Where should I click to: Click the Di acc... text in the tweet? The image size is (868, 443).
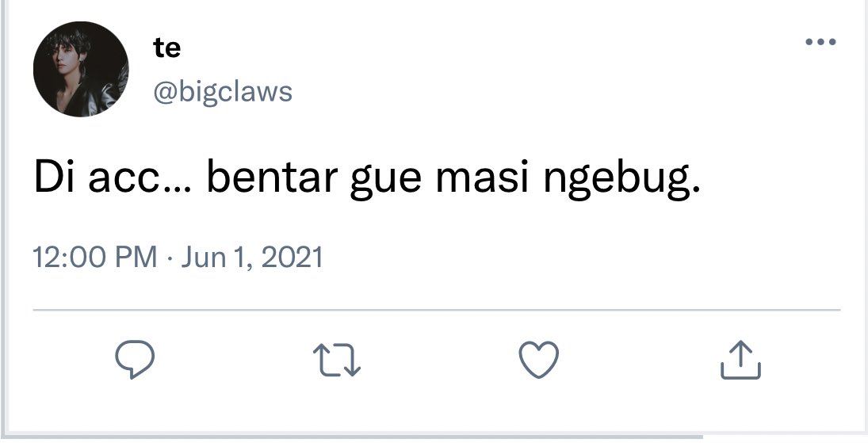113,178
